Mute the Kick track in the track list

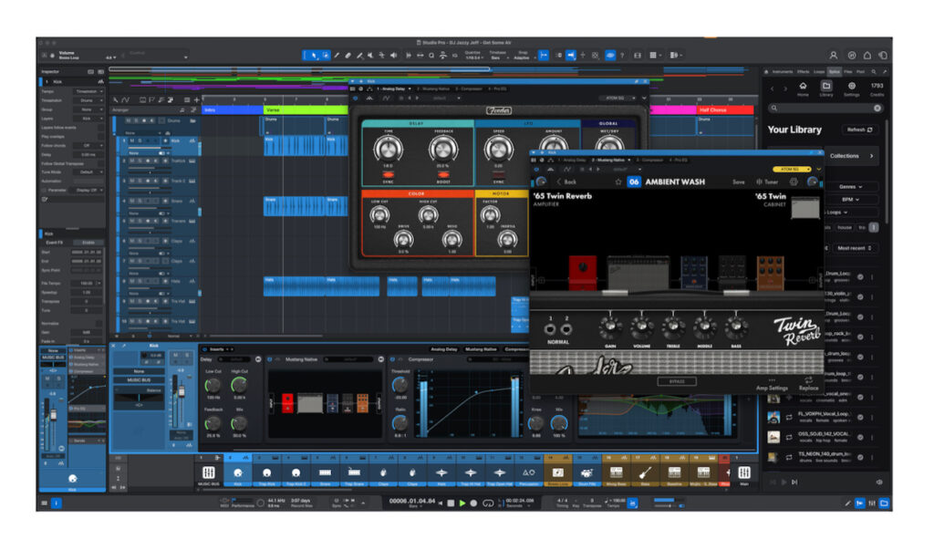coord(130,140)
